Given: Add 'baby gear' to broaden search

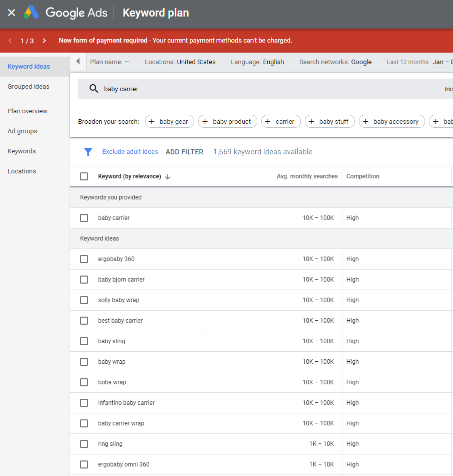Looking at the screenshot, I should [169, 121].
